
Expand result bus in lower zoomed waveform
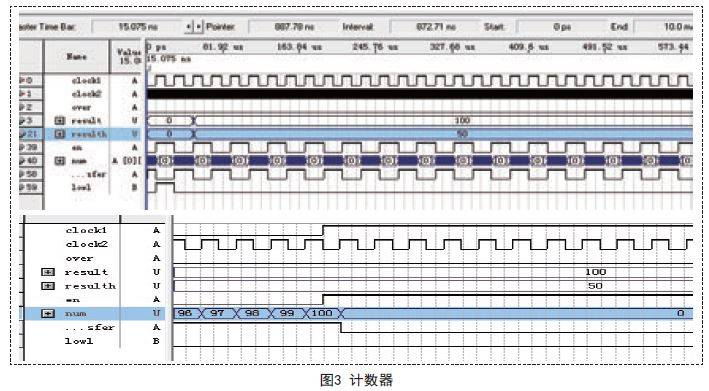(x=48, y=272)
